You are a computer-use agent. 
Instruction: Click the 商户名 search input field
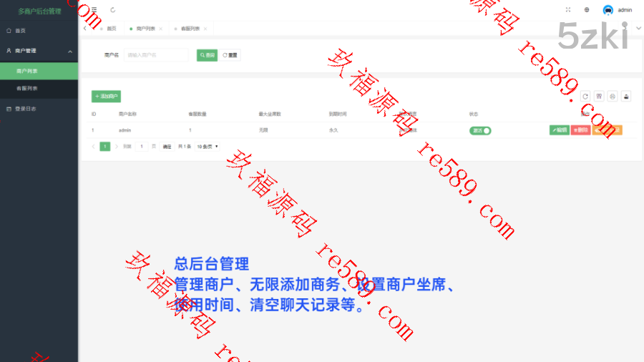(156, 55)
